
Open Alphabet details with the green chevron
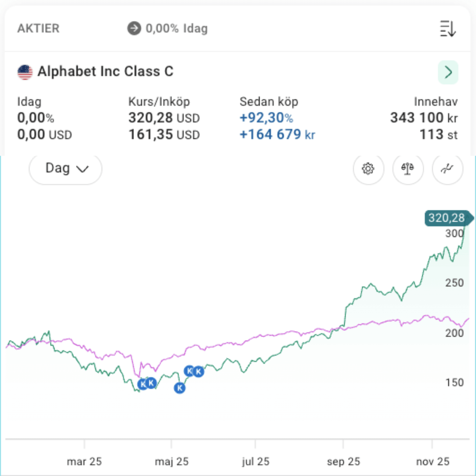tap(448, 72)
